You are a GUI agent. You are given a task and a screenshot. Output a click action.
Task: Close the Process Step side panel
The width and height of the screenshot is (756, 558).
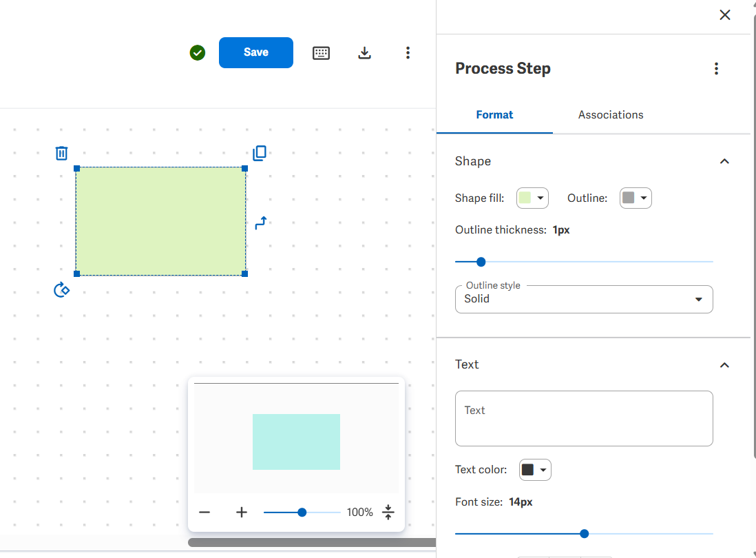click(x=724, y=15)
